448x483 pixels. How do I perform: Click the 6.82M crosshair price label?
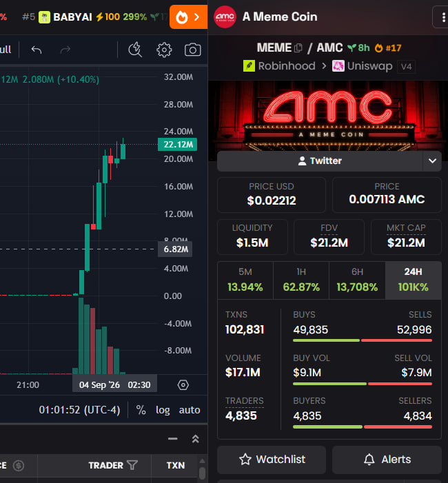(x=175, y=249)
